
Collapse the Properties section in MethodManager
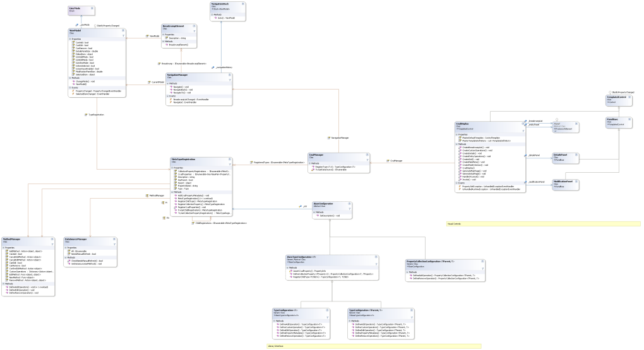pyautogui.click(x=4, y=247)
